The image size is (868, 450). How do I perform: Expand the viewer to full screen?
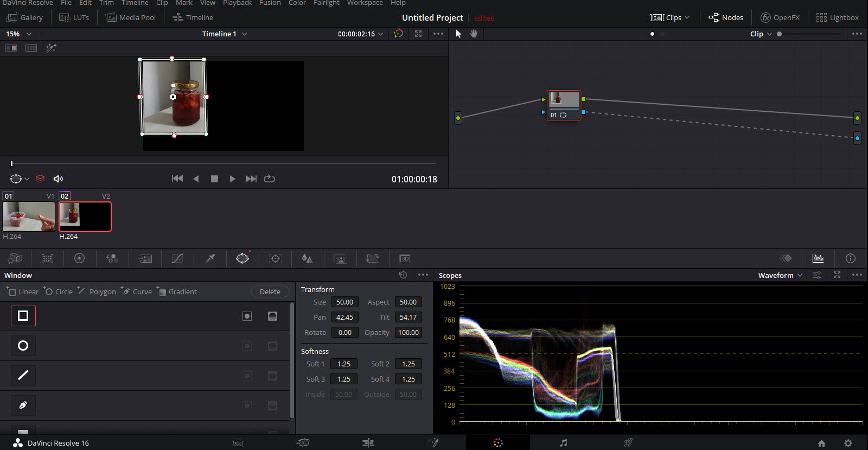pos(418,34)
